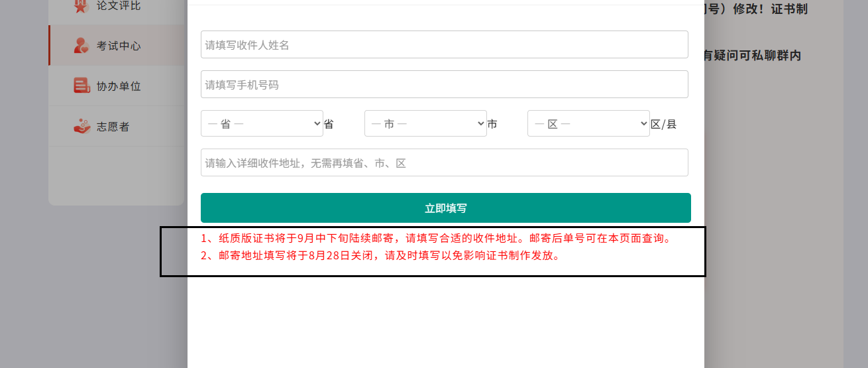Viewport: 868px width, 368px height.
Task: Click the 论文评比 medal icon in sidebar
Action: point(81,6)
